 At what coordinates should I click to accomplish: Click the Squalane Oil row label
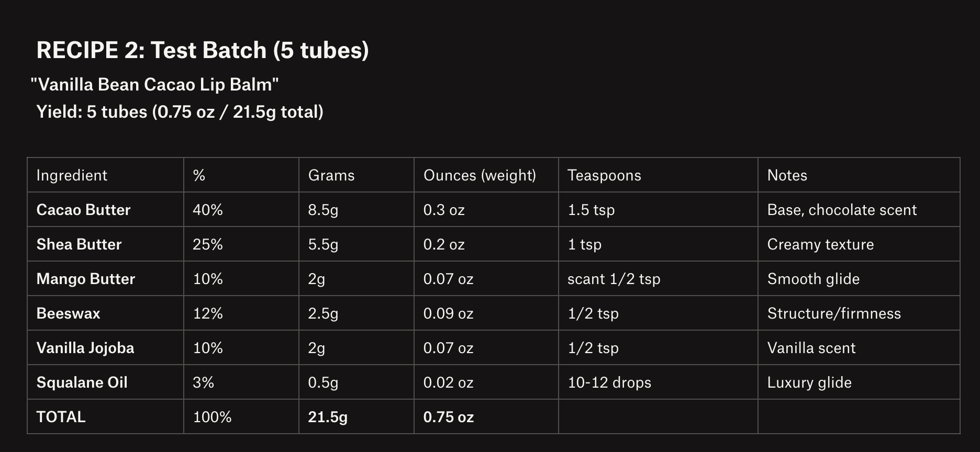[82, 382]
